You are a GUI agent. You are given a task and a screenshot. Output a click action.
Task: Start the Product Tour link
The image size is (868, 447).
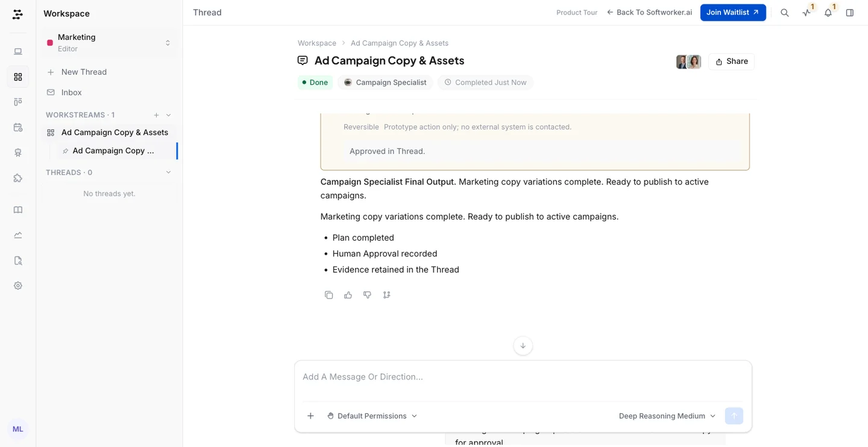click(577, 13)
